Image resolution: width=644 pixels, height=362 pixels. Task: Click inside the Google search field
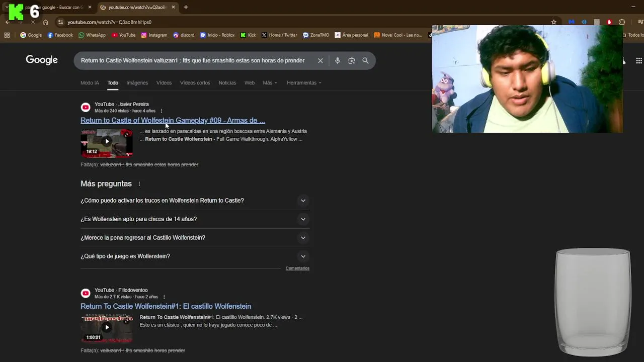click(193, 60)
